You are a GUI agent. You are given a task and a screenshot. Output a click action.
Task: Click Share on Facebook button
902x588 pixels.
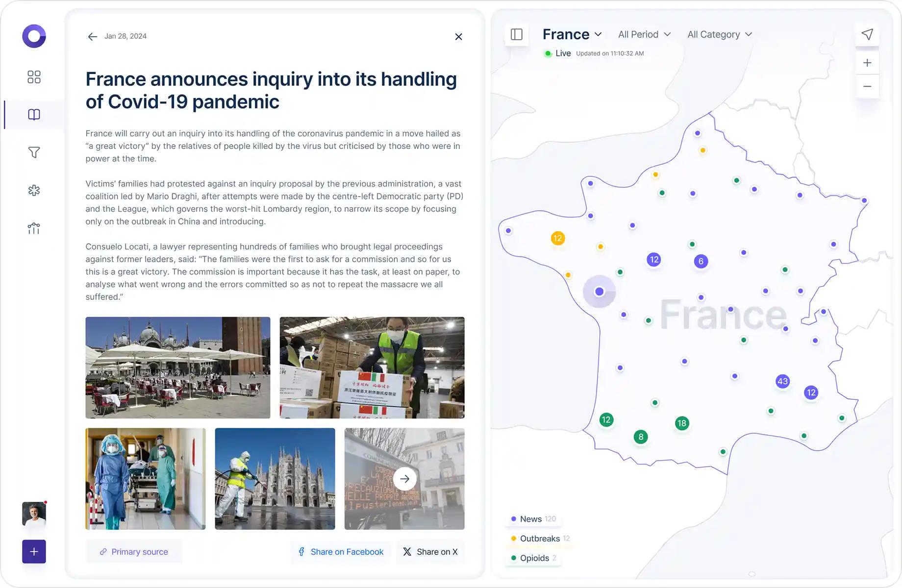341,552
